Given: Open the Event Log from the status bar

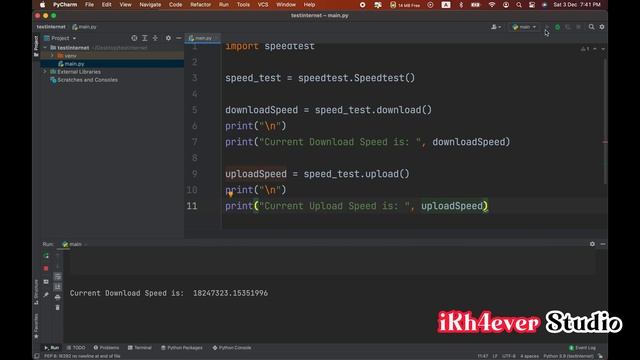Looking at the screenshot, I should [x=582, y=348].
